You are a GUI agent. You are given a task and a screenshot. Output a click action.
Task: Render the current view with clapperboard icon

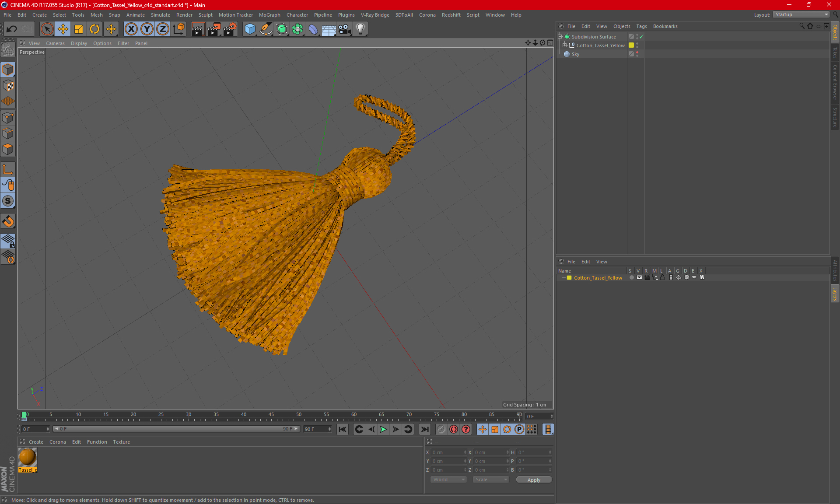tap(198, 29)
